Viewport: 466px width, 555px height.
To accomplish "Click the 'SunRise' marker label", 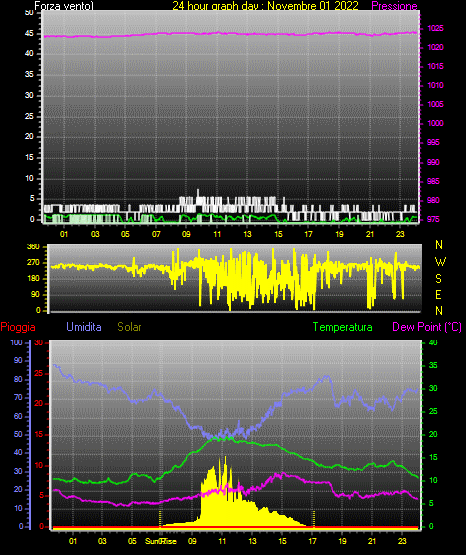I will [161, 541].
